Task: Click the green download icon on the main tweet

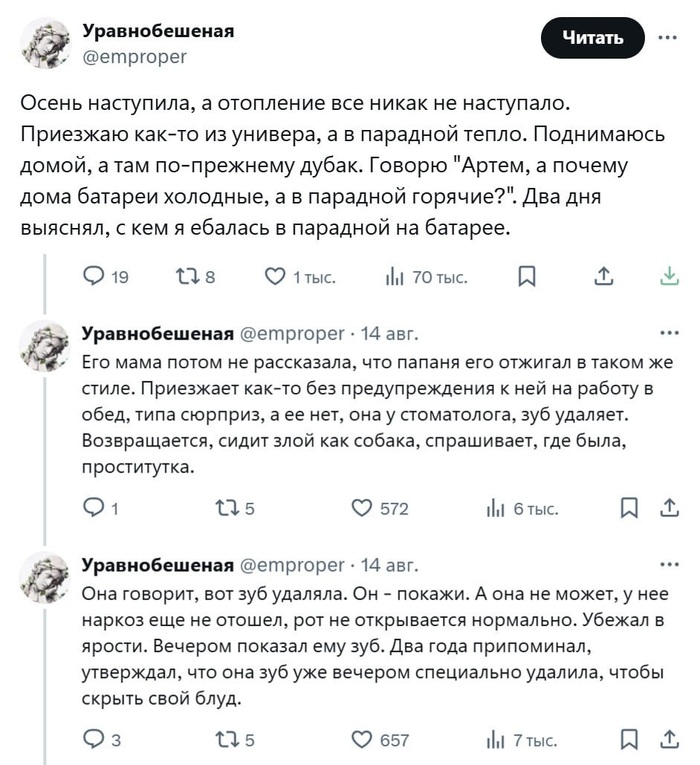Action: click(x=669, y=276)
